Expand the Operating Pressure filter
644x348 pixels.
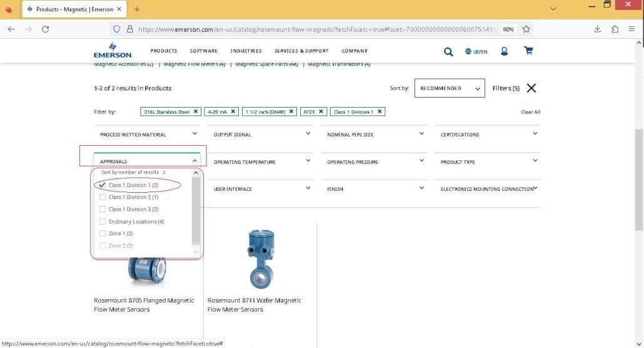pos(374,161)
